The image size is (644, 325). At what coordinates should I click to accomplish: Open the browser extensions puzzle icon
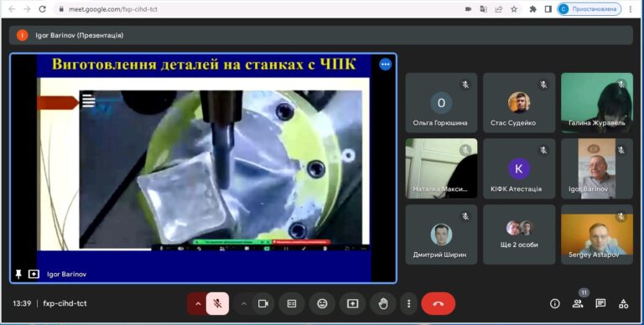point(532,9)
